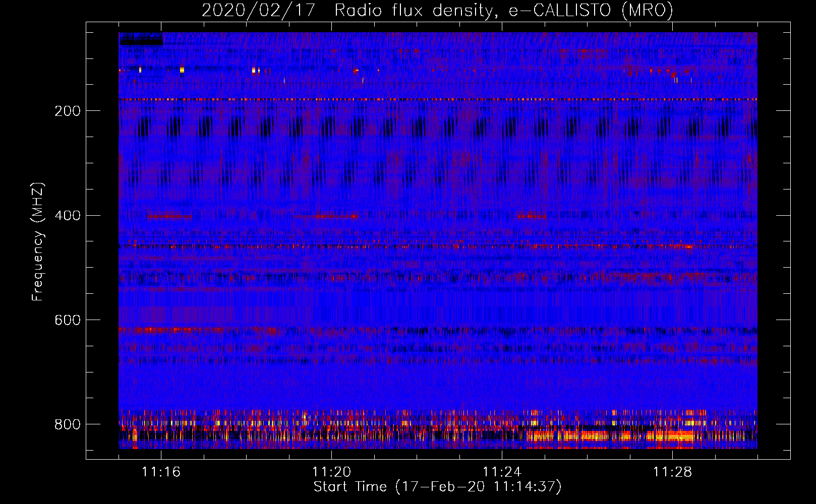
Task: Click the 11:28 time tick label
Action: tap(673, 472)
